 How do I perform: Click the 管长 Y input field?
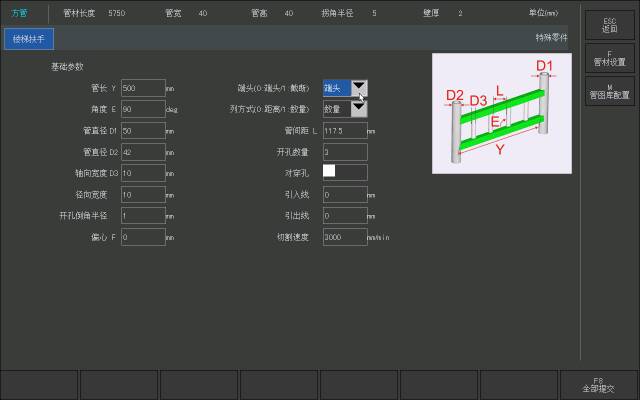[x=143, y=88]
